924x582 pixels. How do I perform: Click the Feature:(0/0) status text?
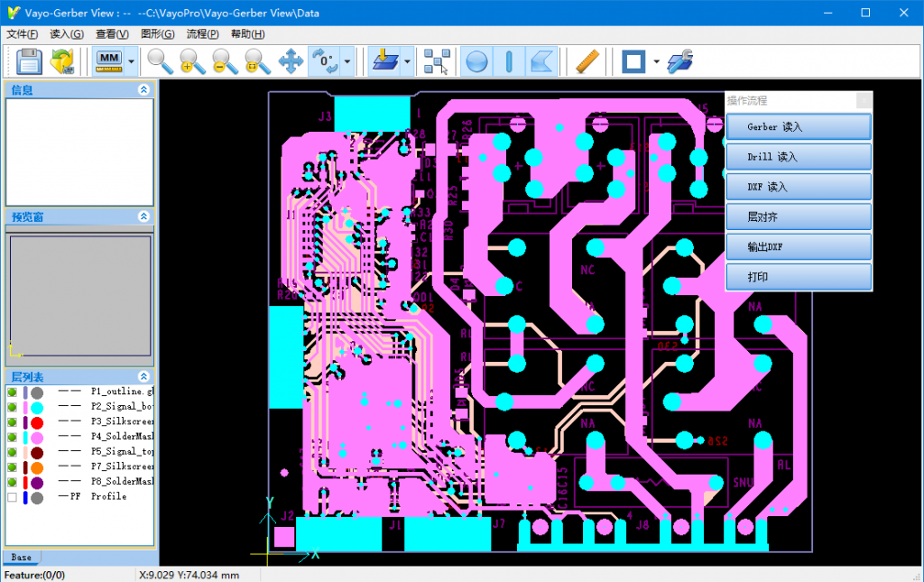(x=35, y=575)
